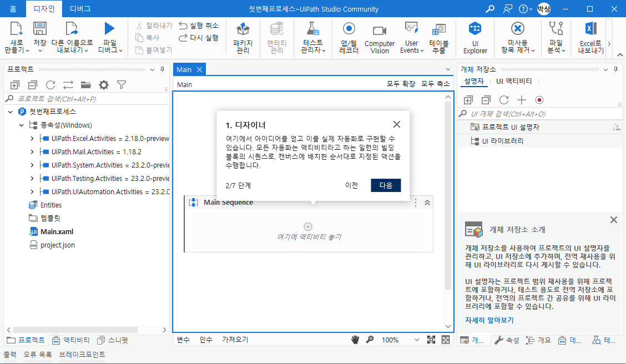Switch to the 홈 tab
This screenshot has height=364, width=626.
13,9
